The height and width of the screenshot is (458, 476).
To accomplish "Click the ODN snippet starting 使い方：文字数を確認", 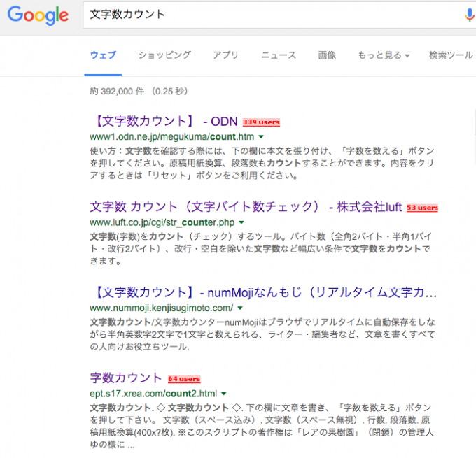I will 262,163.
